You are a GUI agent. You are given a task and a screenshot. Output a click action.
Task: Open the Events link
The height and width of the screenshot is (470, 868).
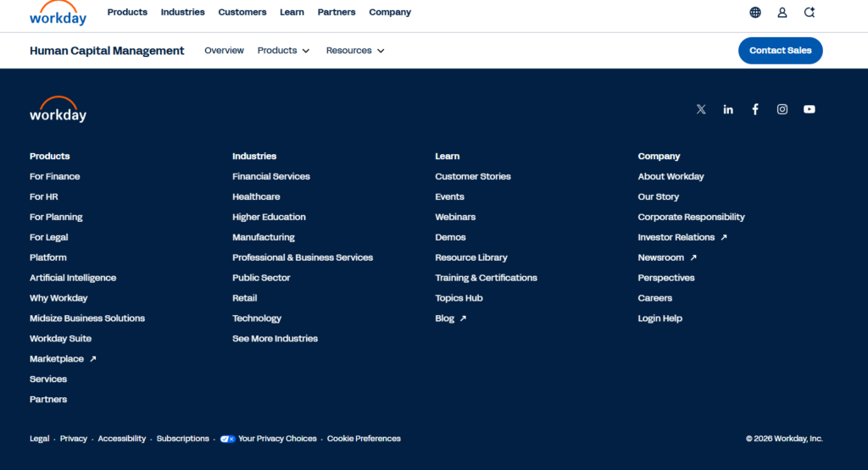click(449, 196)
